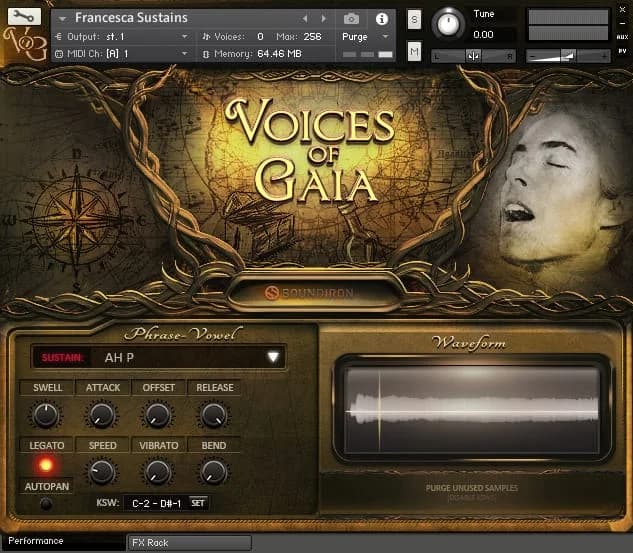Image resolution: width=633 pixels, height=553 pixels.
Task: Toggle the Mute M button
Action: tap(414, 51)
